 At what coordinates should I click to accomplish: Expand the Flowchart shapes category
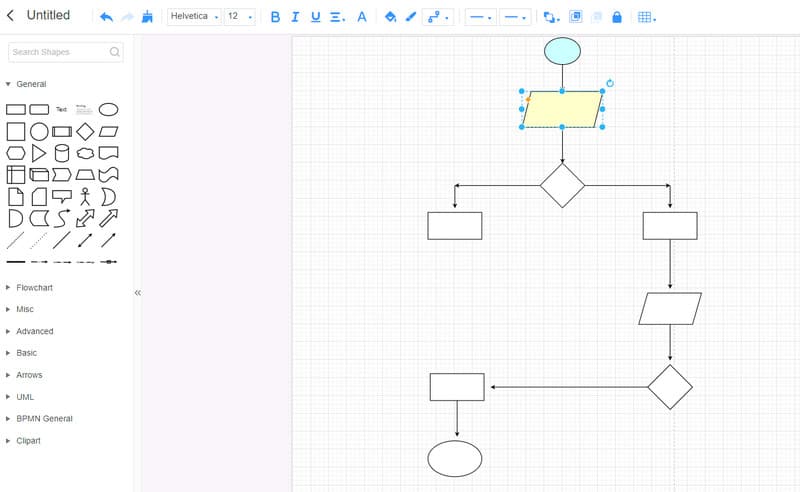(34, 288)
